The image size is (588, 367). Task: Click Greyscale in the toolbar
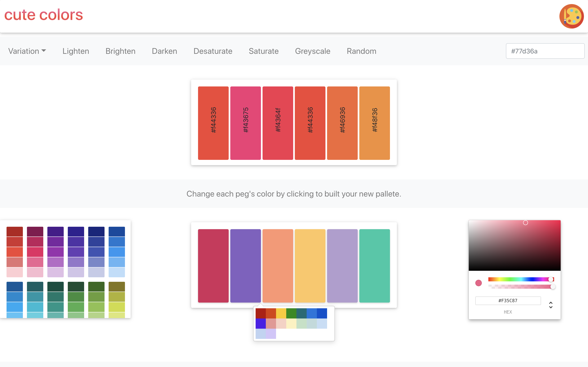pyautogui.click(x=312, y=51)
